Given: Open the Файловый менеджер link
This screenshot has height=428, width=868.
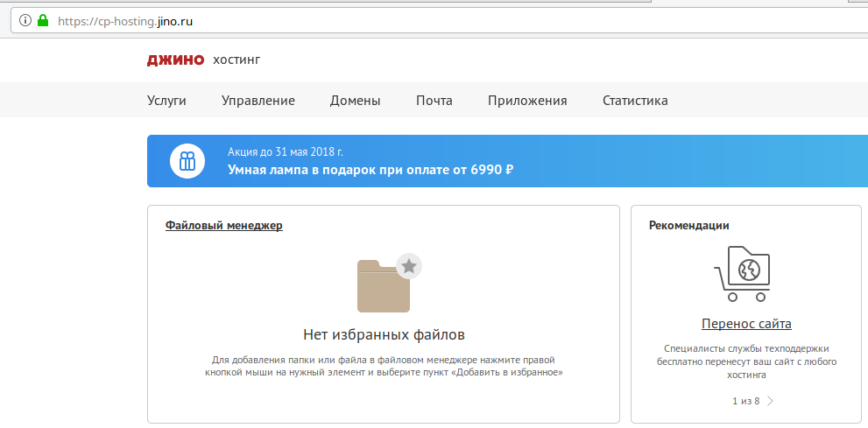Looking at the screenshot, I should [223, 226].
